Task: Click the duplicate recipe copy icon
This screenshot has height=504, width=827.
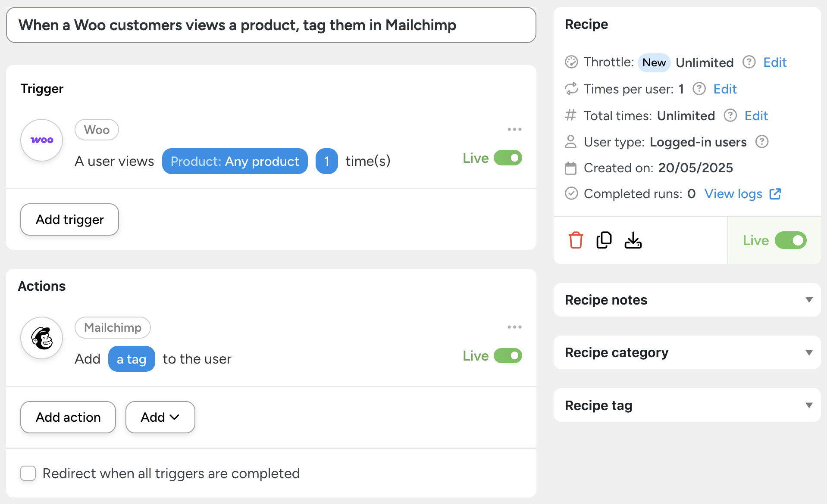Action: (604, 240)
